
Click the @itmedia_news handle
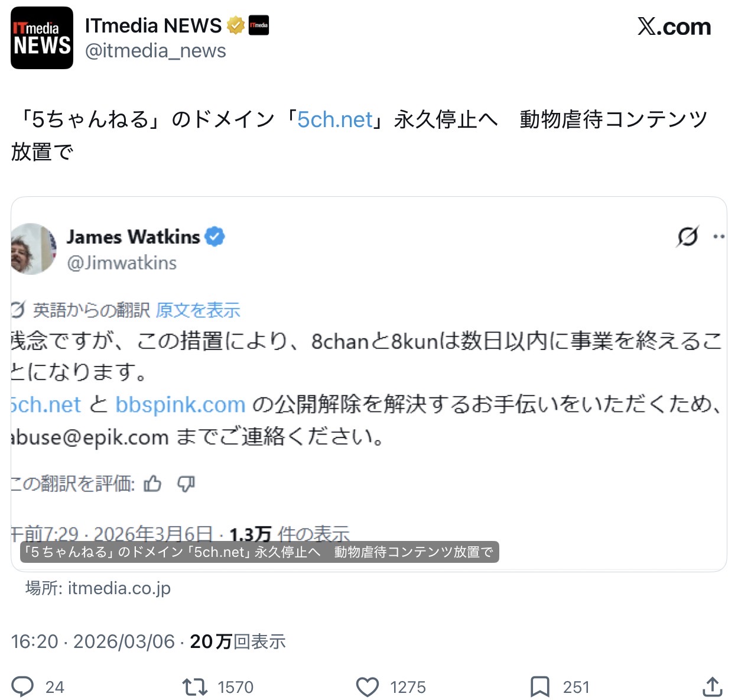coord(155,51)
